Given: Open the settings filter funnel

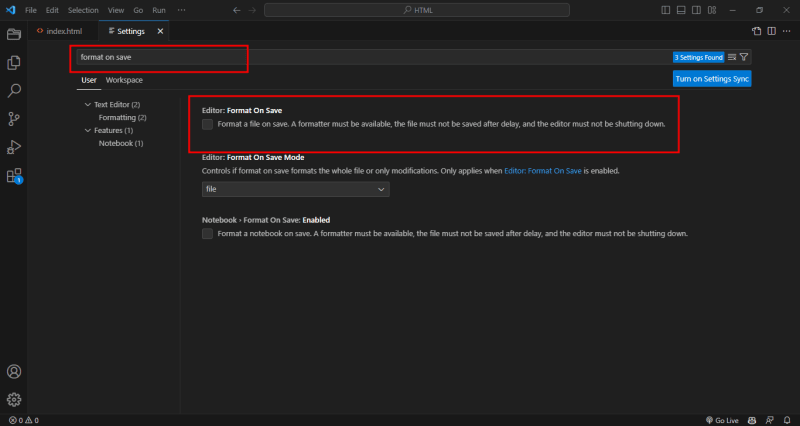Looking at the screenshot, I should (x=744, y=57).
